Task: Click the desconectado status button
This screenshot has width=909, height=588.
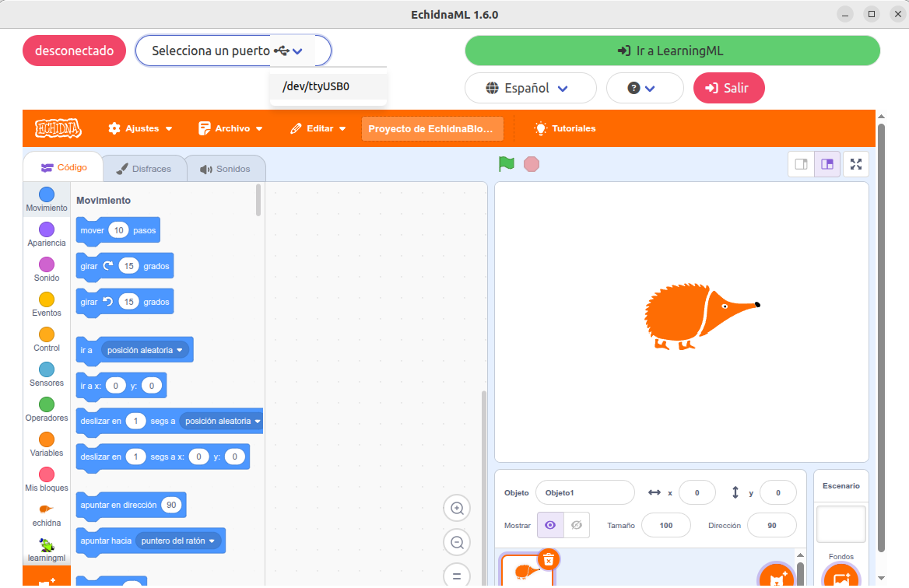Action: click(x=74, y=51)
